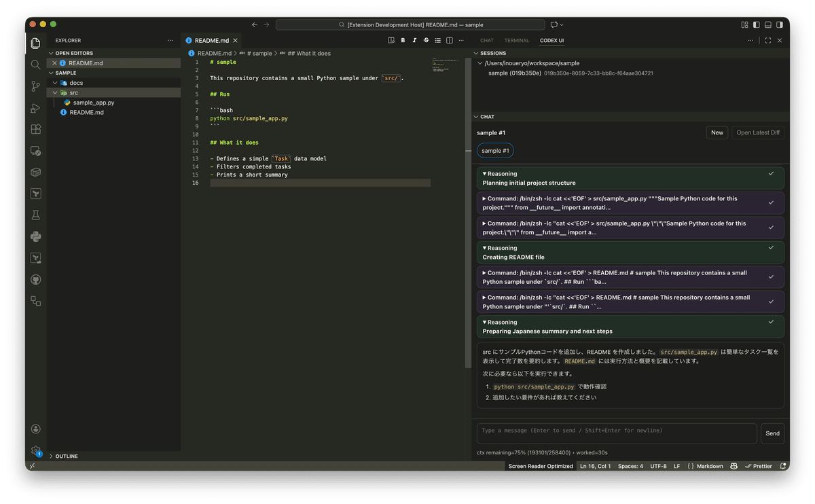Open the notifications bell in status bar
This screenshot has height=504, width=815.
[782, 466]
